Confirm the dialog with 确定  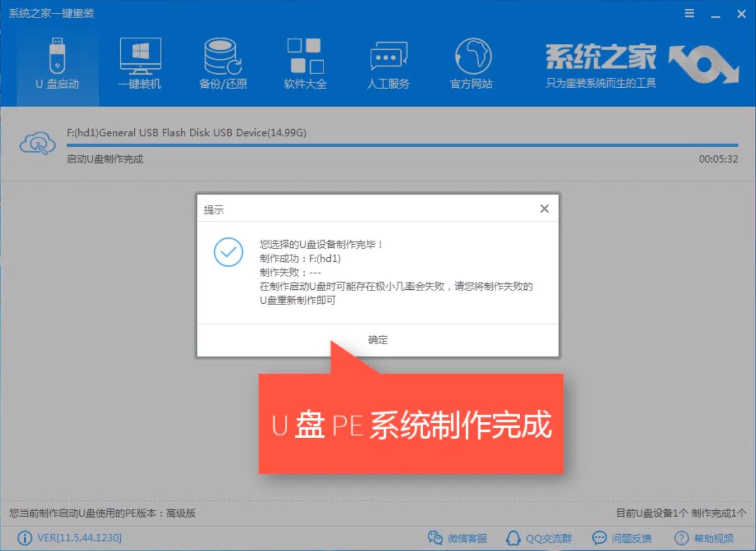pos(377,339)
